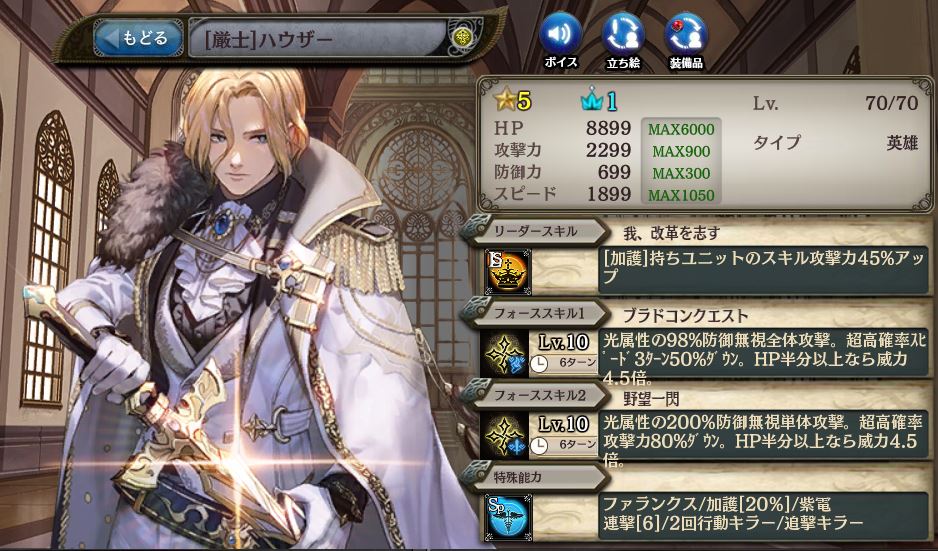Viewport: 938px width, 551px height.
Task: Open the リーダースキル section header
Action: (x=534, y=232)
